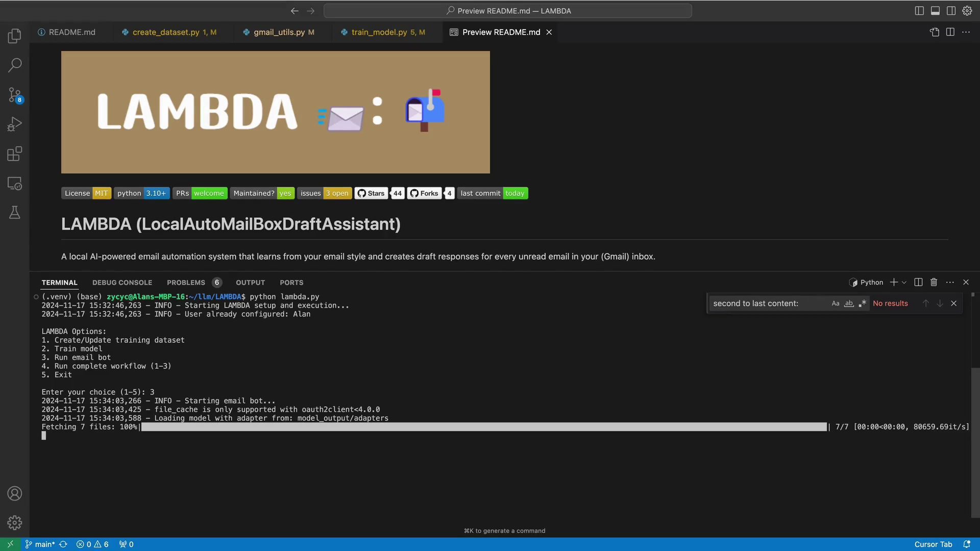The height and width of the screenshot is (551, 980).
Task: Split the terminal pane
Action: [918, 283]
